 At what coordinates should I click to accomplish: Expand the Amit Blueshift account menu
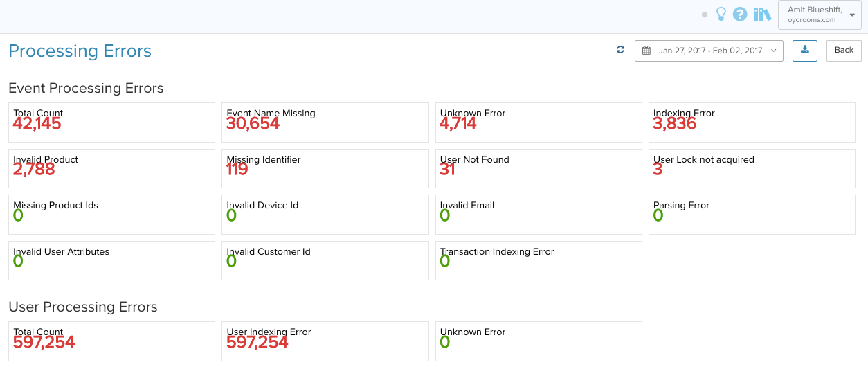[x=821, y=15]
